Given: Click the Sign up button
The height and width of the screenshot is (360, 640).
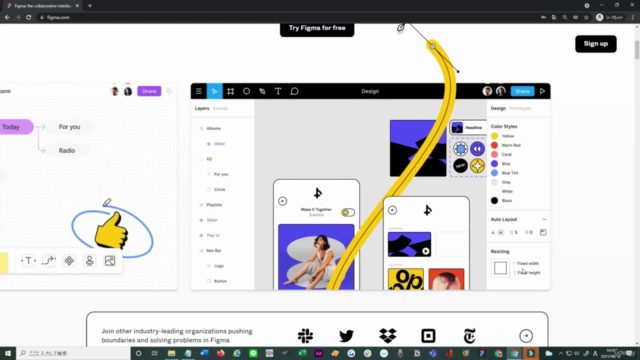Looking at the screenshot, I should (x=596, y=44).
